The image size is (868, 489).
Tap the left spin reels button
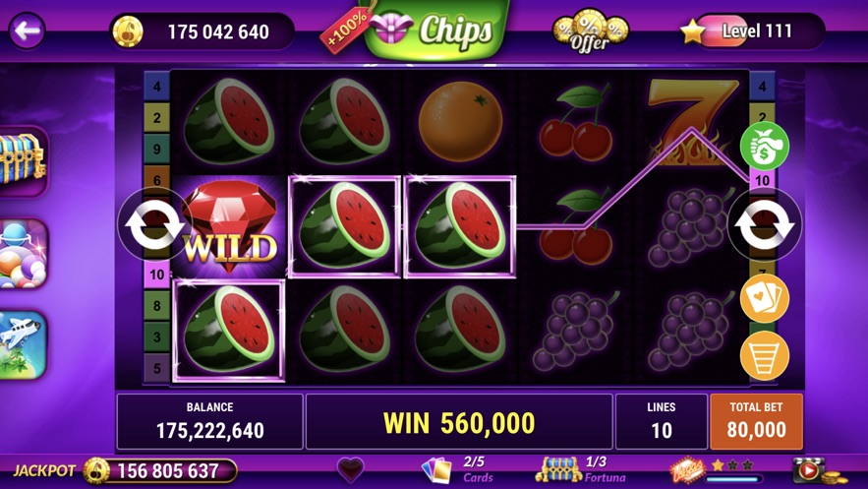154,224
